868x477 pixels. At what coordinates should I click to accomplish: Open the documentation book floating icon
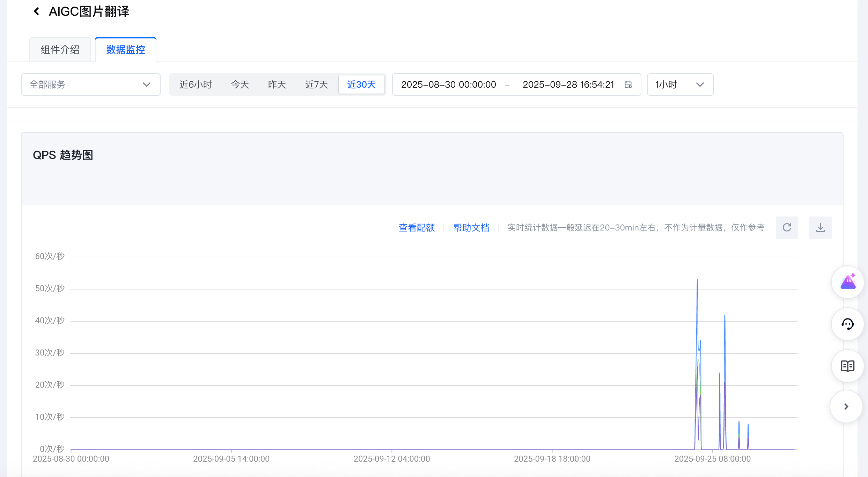pyautogui.click(x=848, y=366)
